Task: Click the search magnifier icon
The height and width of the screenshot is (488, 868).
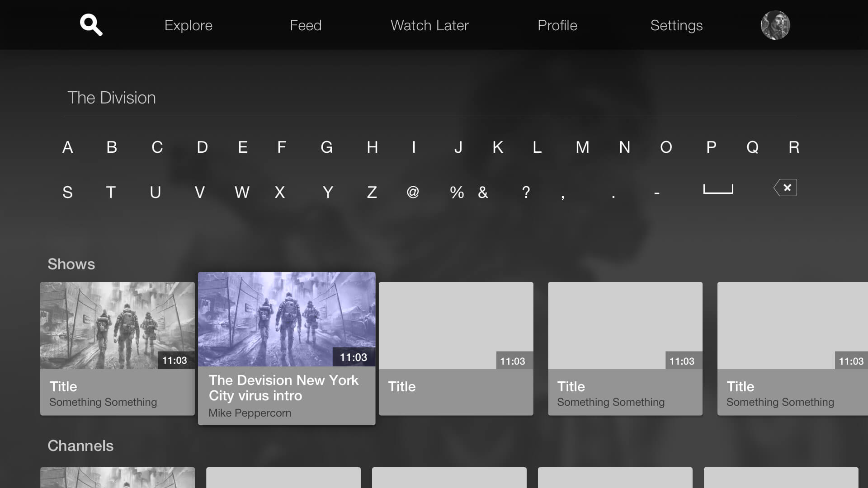Action: 91,25
